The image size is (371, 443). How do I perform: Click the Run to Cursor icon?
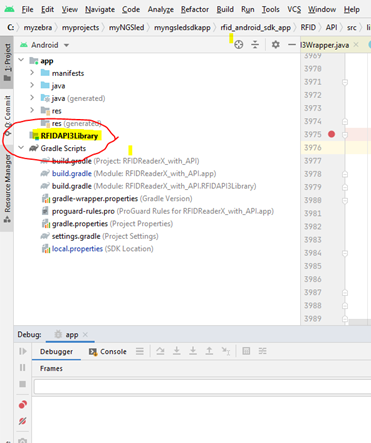tap(226, 351)
